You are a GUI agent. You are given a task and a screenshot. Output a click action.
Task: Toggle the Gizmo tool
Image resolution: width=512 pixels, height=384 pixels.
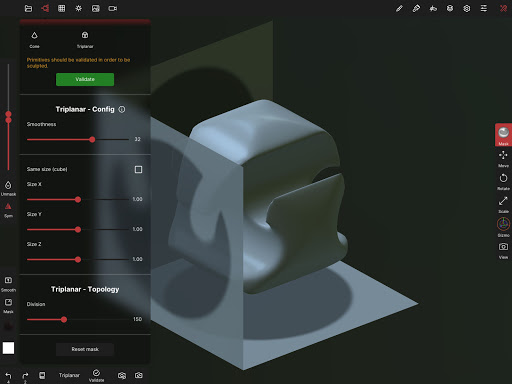[x=503, y=227]
